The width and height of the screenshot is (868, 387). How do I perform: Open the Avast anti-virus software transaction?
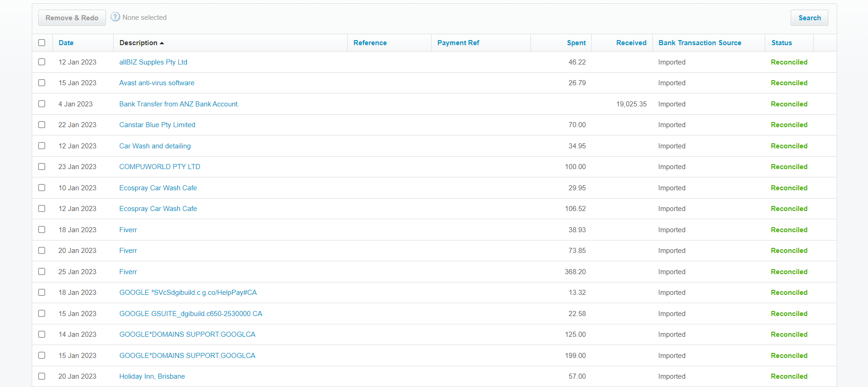(x=157, y=83)
